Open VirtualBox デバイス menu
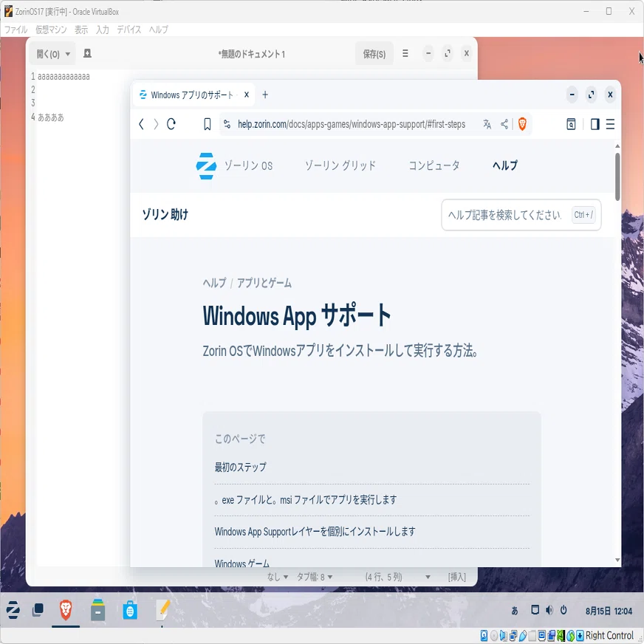This screenshot has height=644, width=644. (129, 30)
